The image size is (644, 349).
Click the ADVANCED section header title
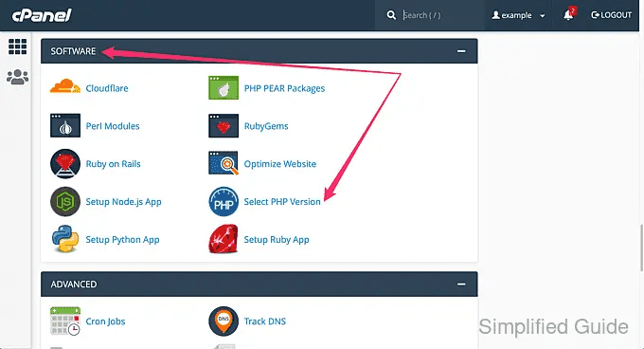tap(74, 285)
